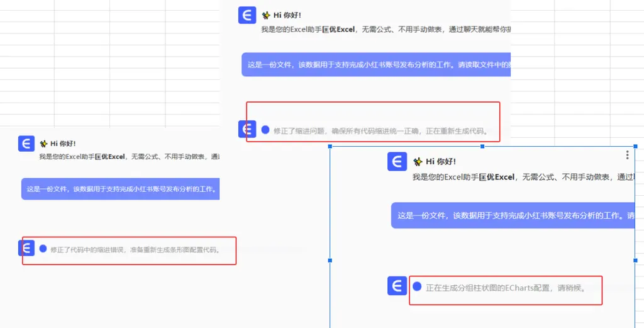Click bold "匡优Excel" name in top-center chat
This screenshot has height=328, width=644.
[x=339, y=29]
